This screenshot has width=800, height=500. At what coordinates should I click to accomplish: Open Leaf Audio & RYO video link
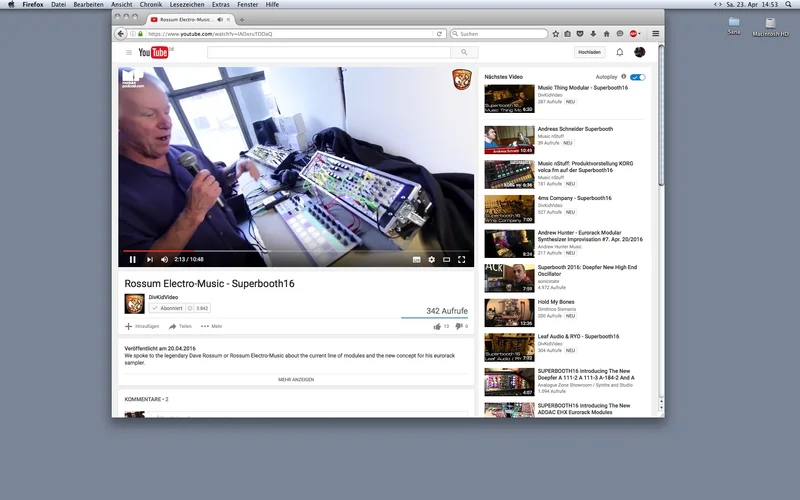(578, 337)
